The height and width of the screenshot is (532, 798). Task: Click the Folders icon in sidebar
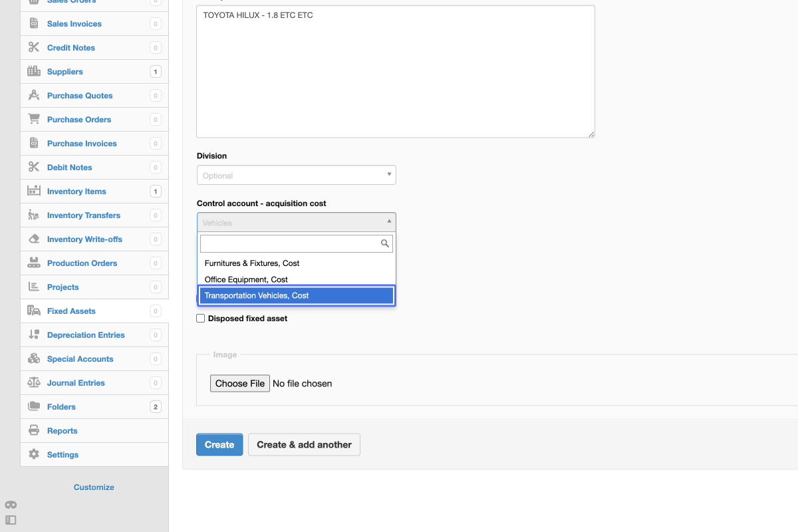point(34,407)
